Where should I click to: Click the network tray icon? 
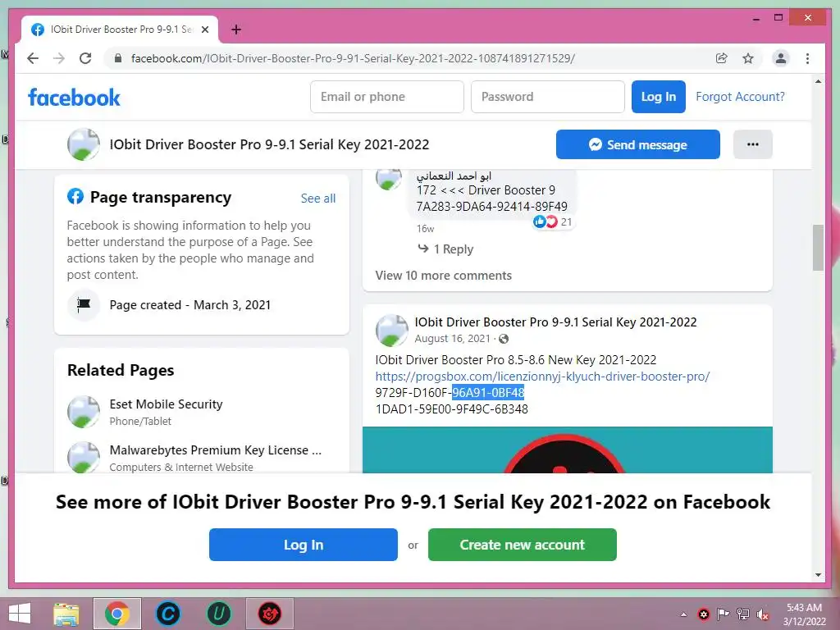point(743,614)
